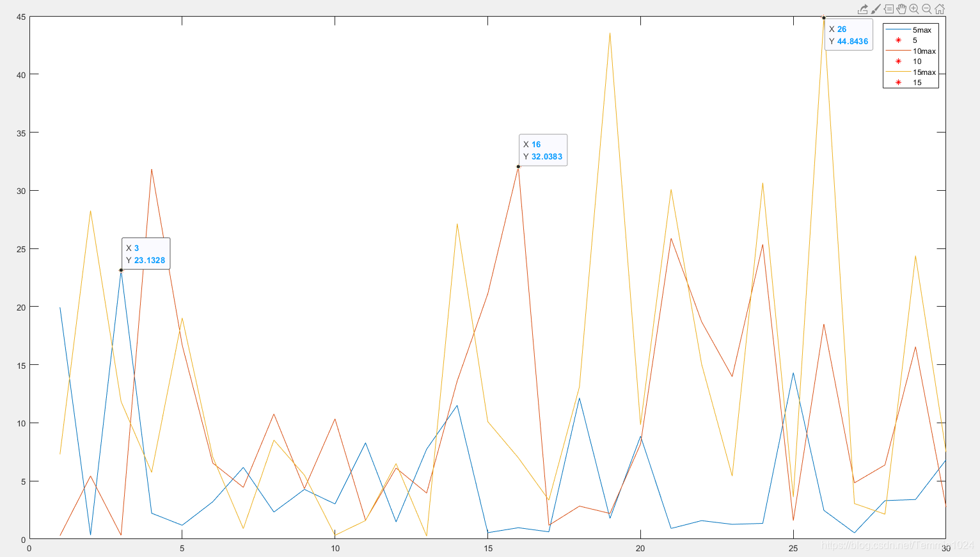Screen dimensions: 980x557
Task: Click x-axis tick label 15
Action: [488, 548]
